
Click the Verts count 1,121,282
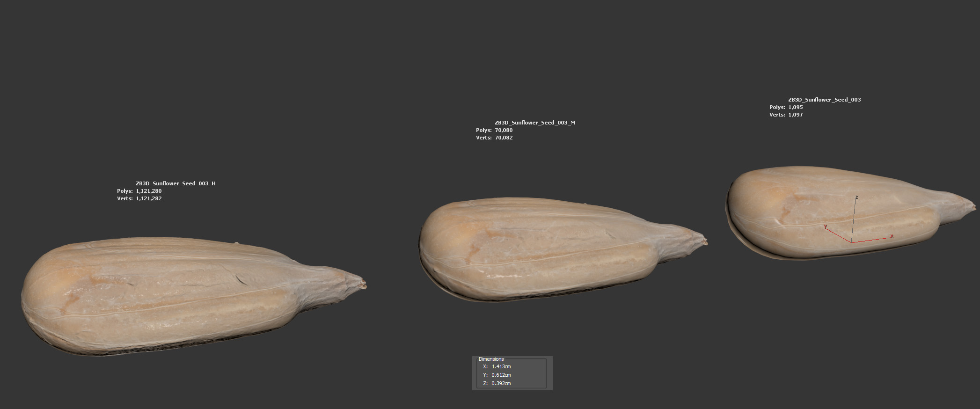pyautogui.click(x=149, y=198)
